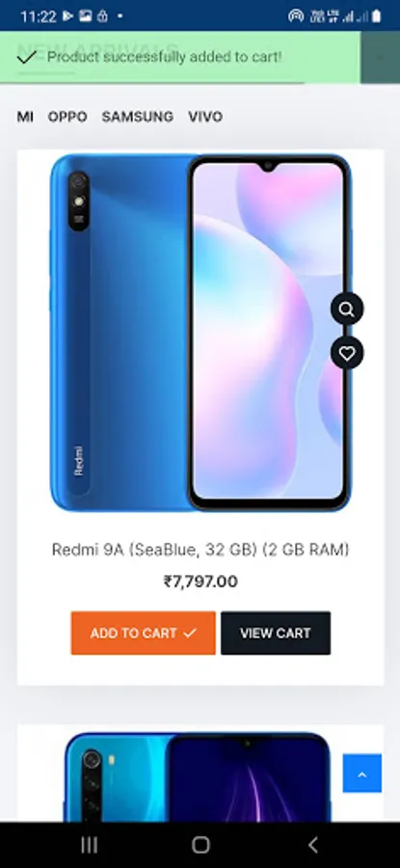The image size is (400, 868).
Task: Add Redmi 9A to wishlist with heart icon
Action: [x=347, y=353]
